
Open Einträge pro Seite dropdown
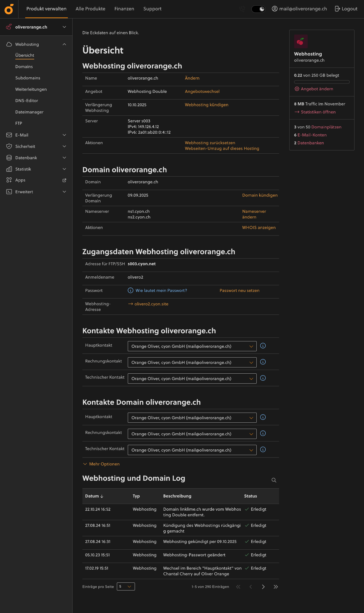(126, 586)
